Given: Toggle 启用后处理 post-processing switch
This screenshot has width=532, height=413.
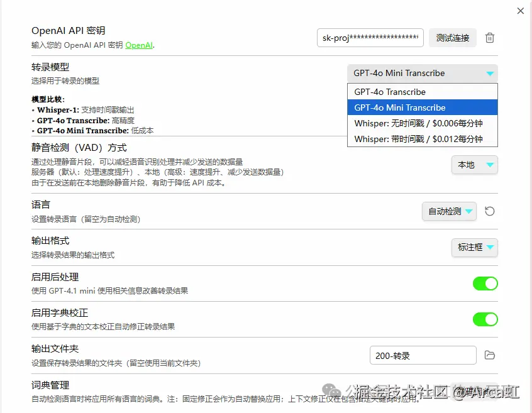Looking at the screenshot, I should tap(485, 284).
